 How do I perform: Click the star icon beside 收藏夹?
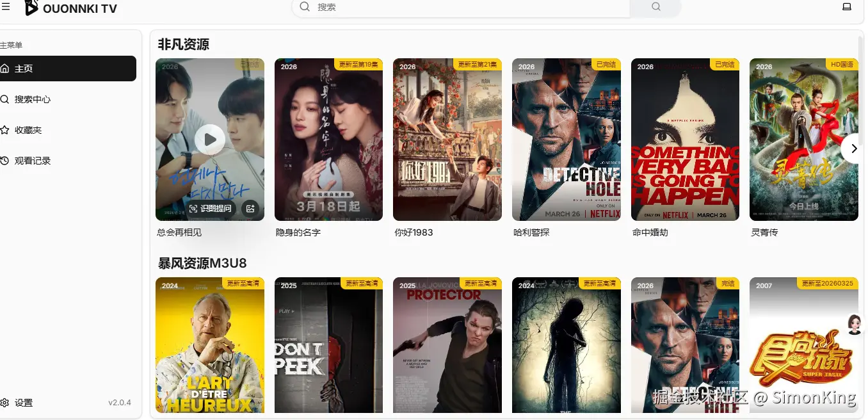pyautogui.click(x=4, y=130)
